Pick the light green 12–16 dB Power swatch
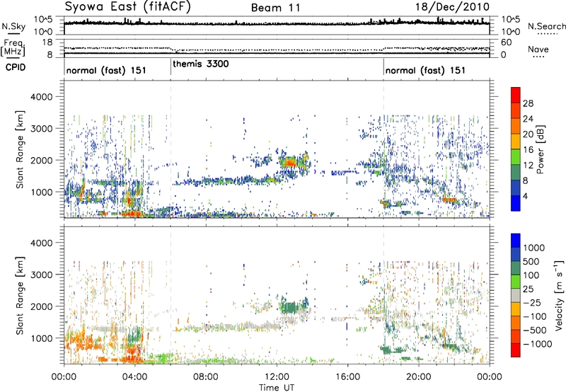Viewport: 566px width, 392px height. coord(516,157)
